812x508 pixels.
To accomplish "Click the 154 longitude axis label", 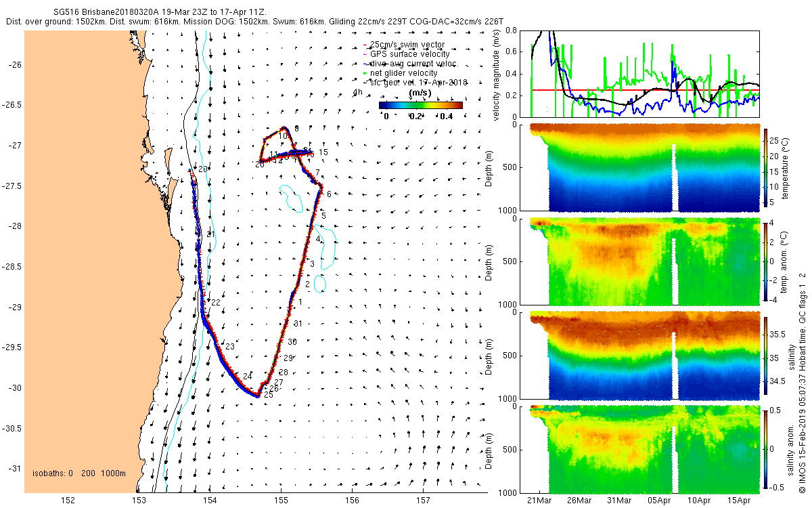I will tap(210, 501).
